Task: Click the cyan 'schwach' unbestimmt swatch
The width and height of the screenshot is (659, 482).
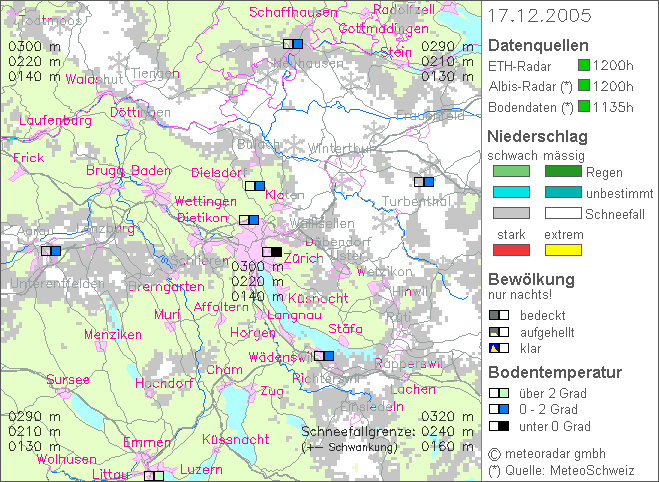Action: 509,192
